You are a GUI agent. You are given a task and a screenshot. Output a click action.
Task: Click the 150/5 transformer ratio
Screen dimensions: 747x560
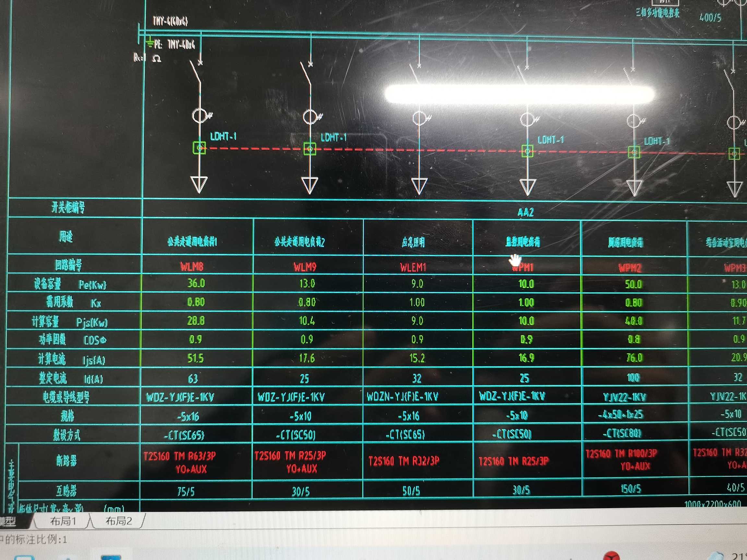631,489
